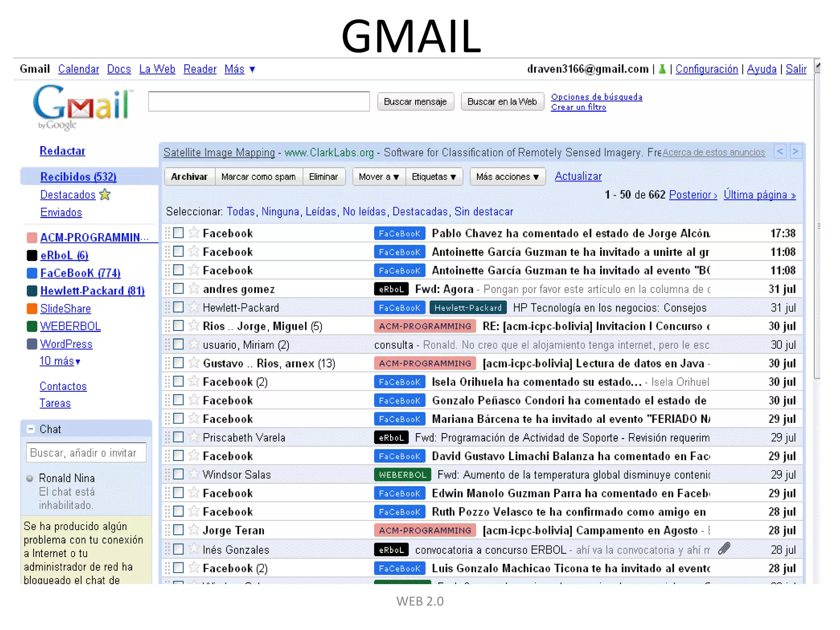Screen dimensions: 840x630
Task: Click the Actualizar link
Action: click(x=578, y=176)
